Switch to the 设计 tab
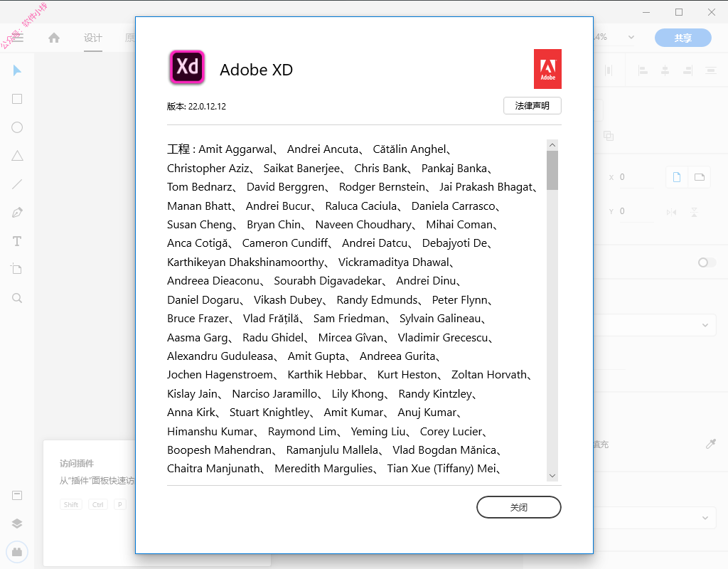Image resolution: width=728 pixels, height=569 pixels. point(93,38)
